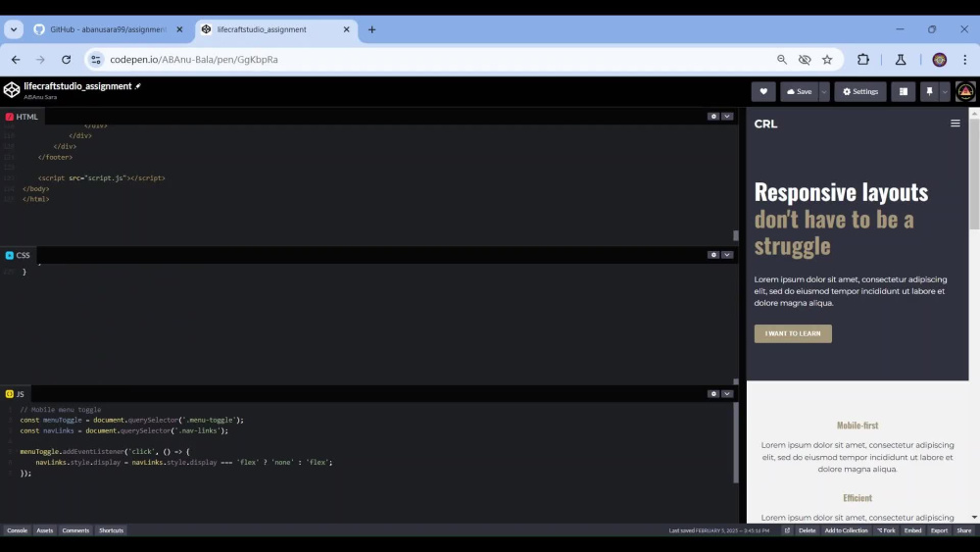This screenshot has height=552, width=980.
Task: Click preview scrollbar down arrow
Action: (974, 518)
